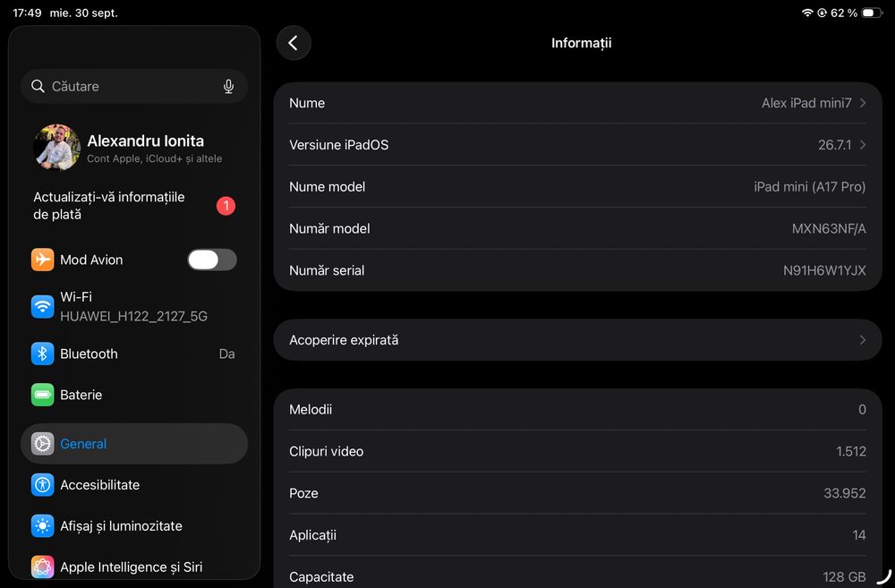Tap the model name iPad mini (A17 Pro)
895x588 pixels.
(x=809, y=187)
